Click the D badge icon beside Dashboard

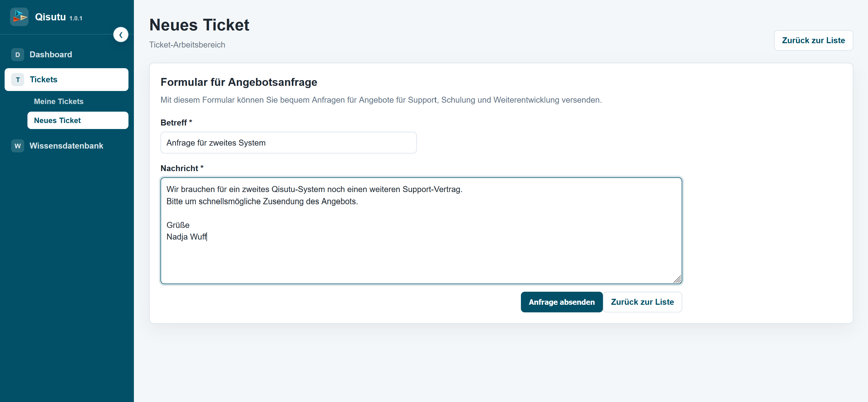point(18,55)
